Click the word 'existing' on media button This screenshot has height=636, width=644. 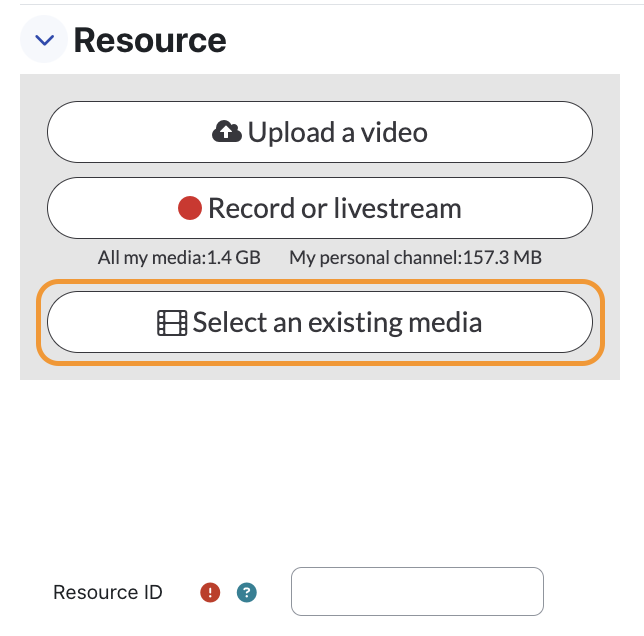[x=355, y=323]
